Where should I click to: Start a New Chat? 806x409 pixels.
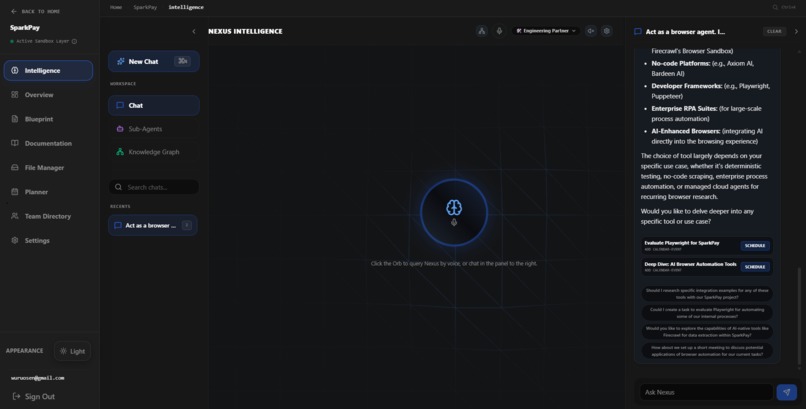pos(154,61)
